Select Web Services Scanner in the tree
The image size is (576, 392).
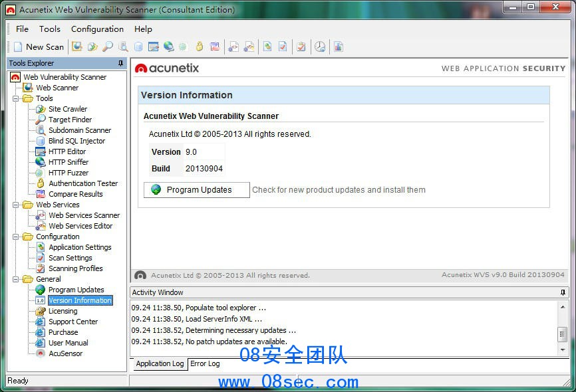(x=84, y=215)
